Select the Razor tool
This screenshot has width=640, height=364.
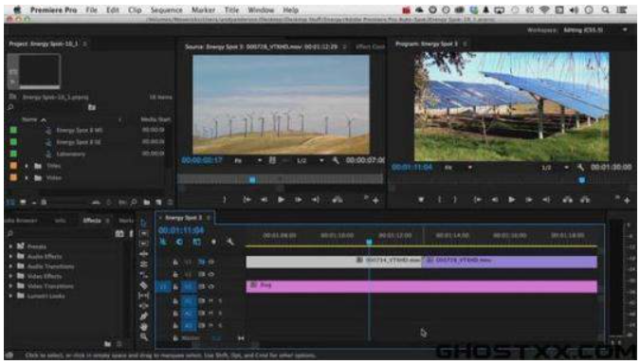click(x=144, y=285)
